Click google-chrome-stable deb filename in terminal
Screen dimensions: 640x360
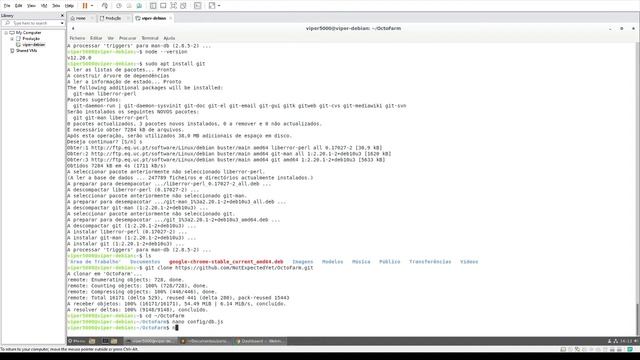tap(226, 262)
